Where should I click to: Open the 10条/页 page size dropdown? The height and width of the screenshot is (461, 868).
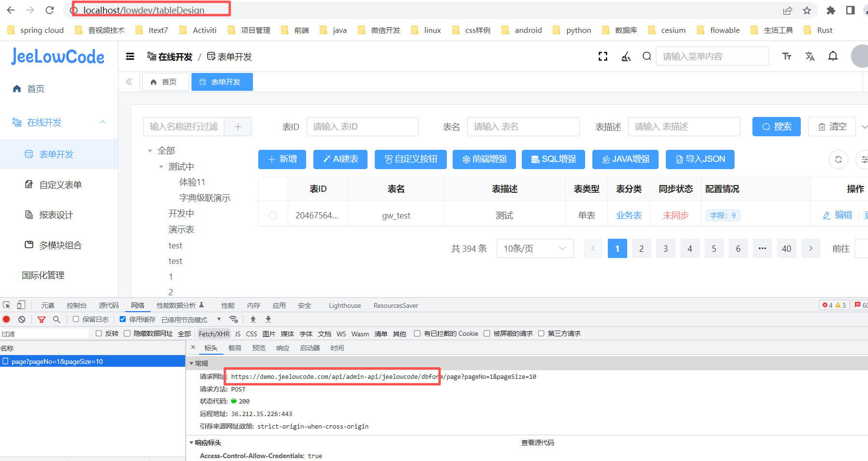point(535,248)
